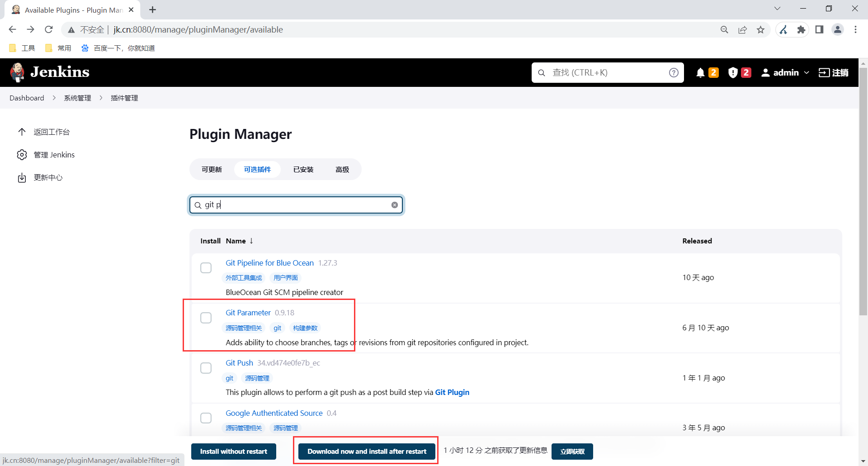Check Google Authenticated Source checkbox
The image size is (868, 466).
(x=206, y=418)
